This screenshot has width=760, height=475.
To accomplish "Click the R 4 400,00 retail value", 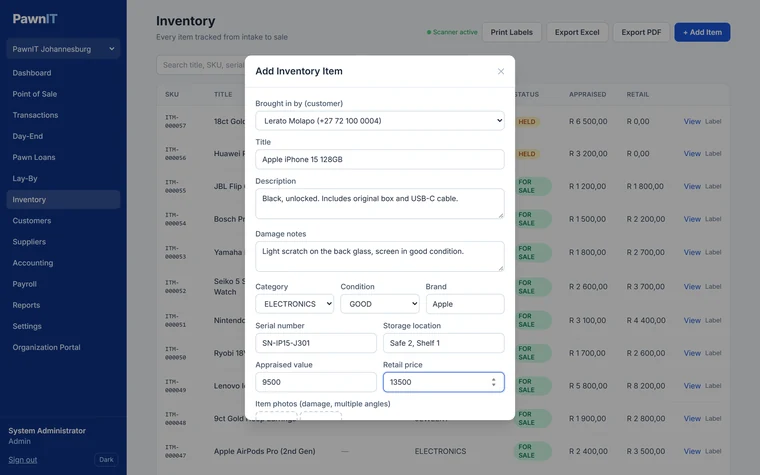I will (x=645, y=320).
